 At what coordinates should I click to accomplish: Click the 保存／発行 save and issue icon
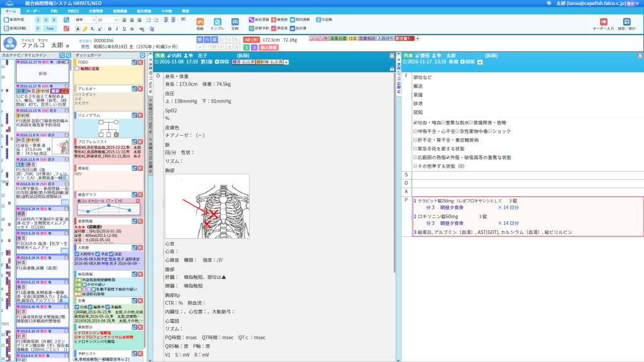click(x=627, y=24)
